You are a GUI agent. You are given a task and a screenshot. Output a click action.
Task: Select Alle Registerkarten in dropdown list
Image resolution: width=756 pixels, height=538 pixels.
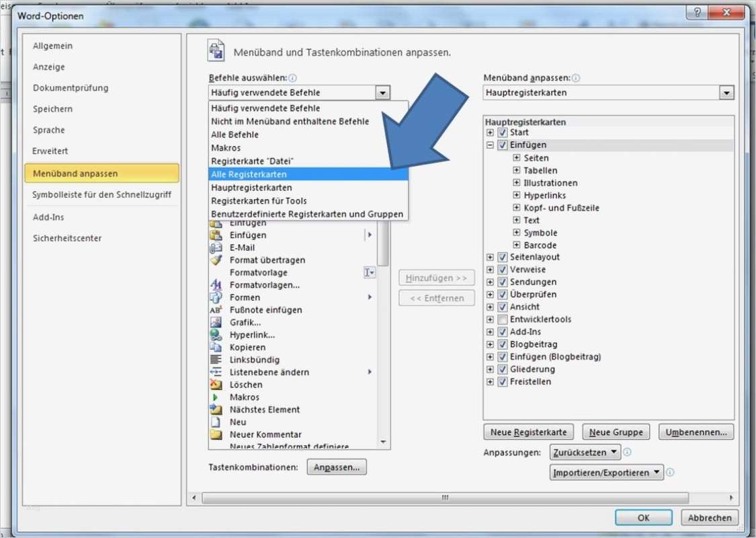pyautogui.click(x=308, y=174)
